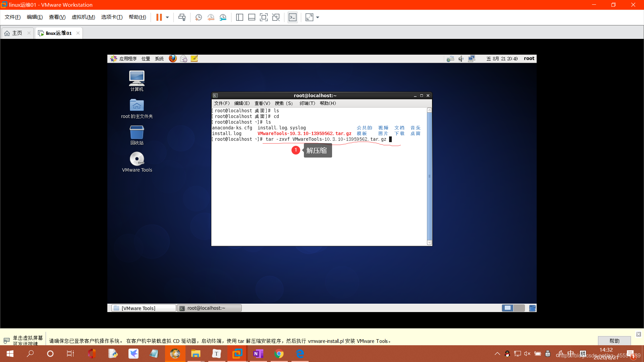Click the 终端(T) terminal menu
The height and width of the screenshot is (362, 644).
pyautogui.click(x=307, y=103)
